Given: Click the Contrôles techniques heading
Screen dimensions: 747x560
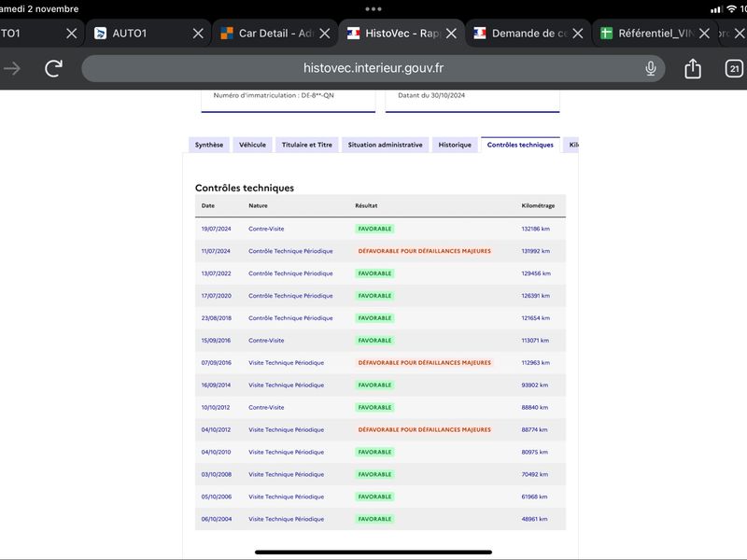Looking at the screenshot, I should coord(245,188).
